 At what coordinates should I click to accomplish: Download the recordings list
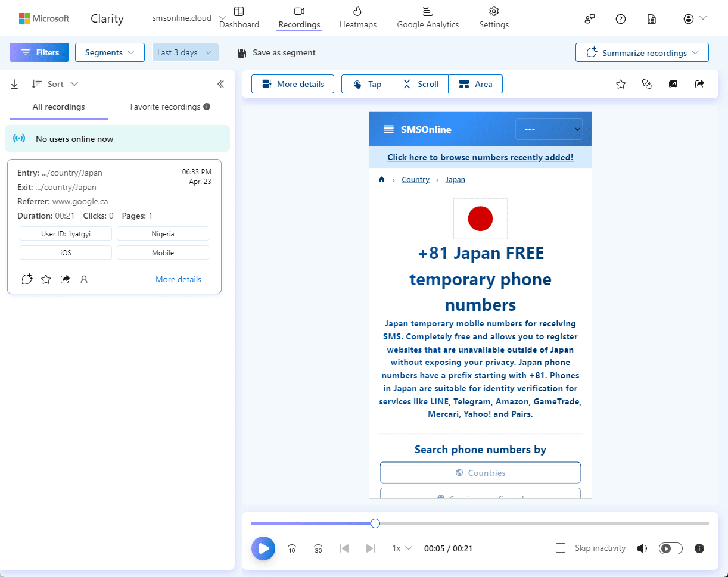pos(14,84)
